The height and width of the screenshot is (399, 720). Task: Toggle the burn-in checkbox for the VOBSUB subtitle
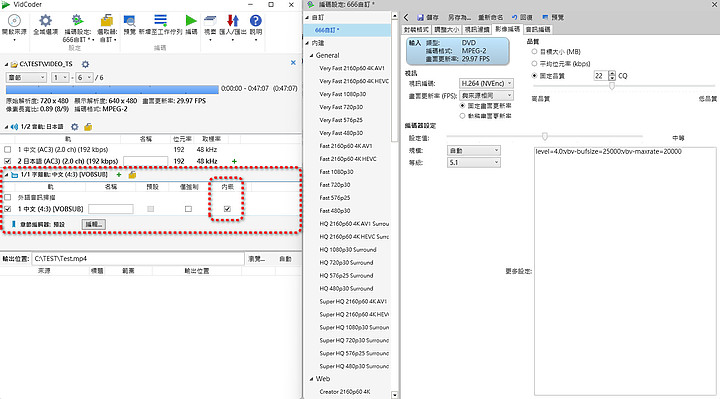tap(227, 209)
